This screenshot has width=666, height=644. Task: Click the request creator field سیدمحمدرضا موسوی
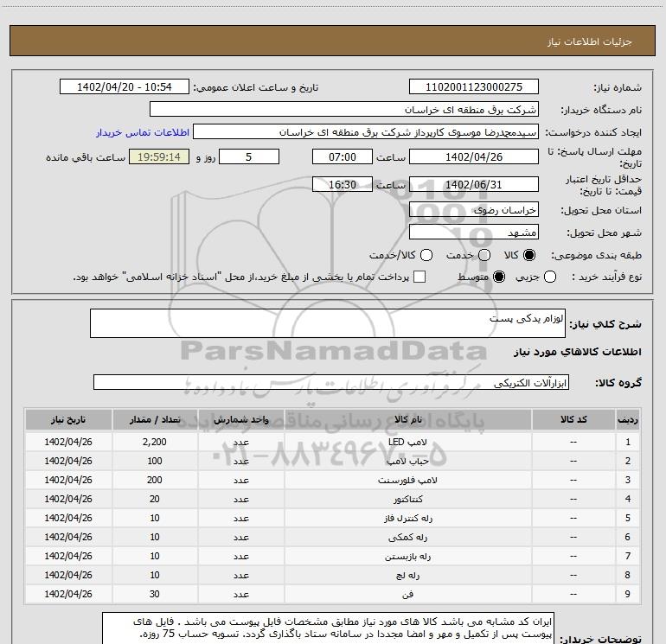[x=366, y=131]
